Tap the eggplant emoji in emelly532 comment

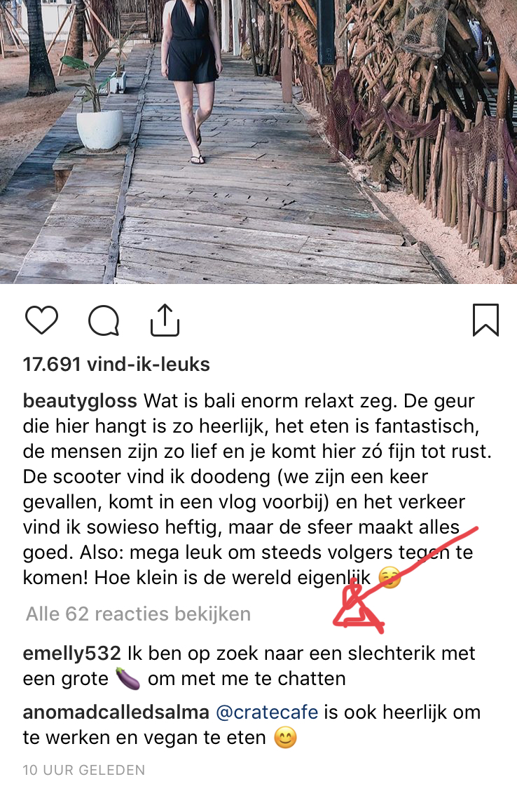point(127,678)
